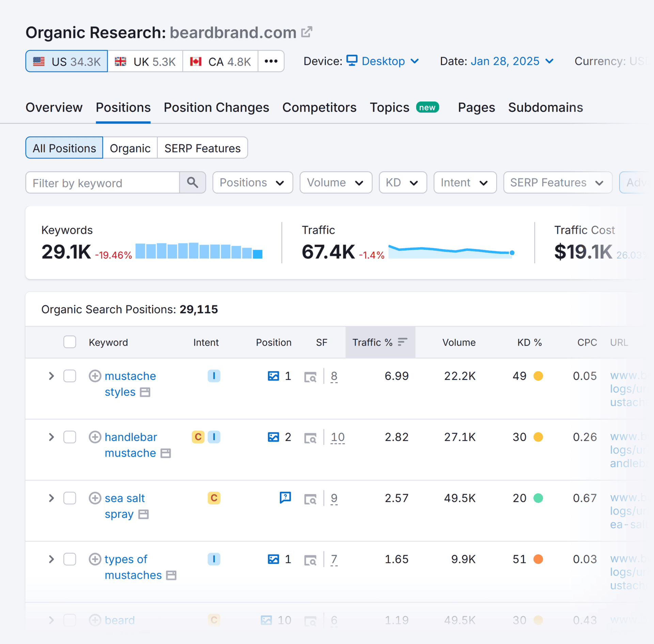Focus the Filter by keyword field
Image resolution: width=654 pixels, height=644 pixels.
point(103,183)
